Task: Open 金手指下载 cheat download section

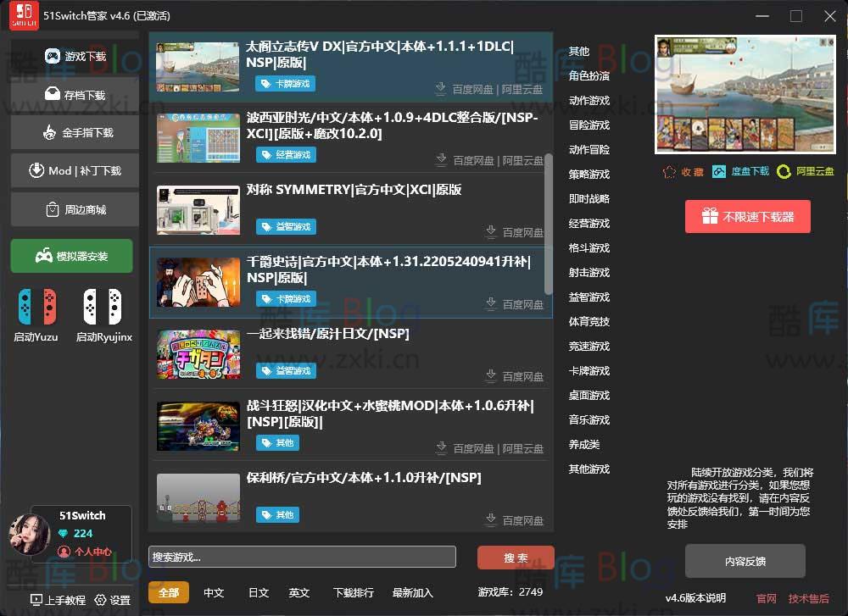Action: [x=74, y=132]
